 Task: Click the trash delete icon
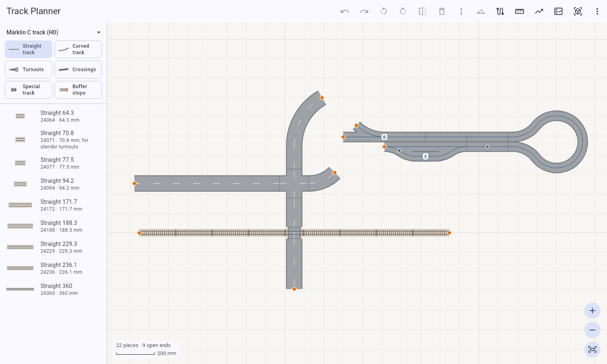point(442,11)
